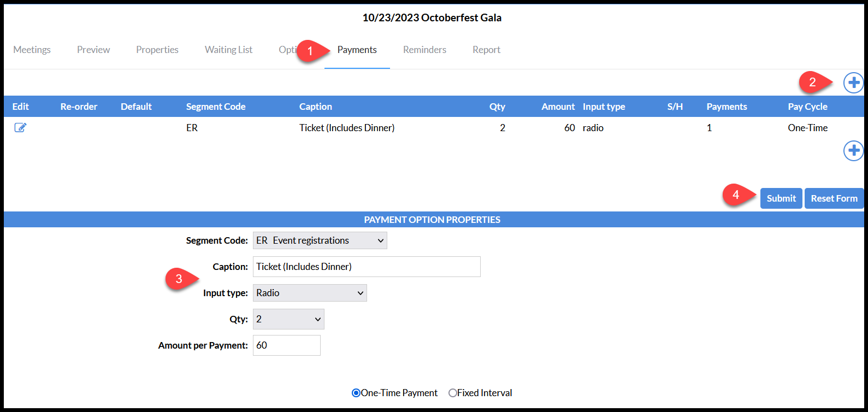Go to the Reminders tab
The image size is (868, 412).
pyautogui.click(x=424, y=50)
